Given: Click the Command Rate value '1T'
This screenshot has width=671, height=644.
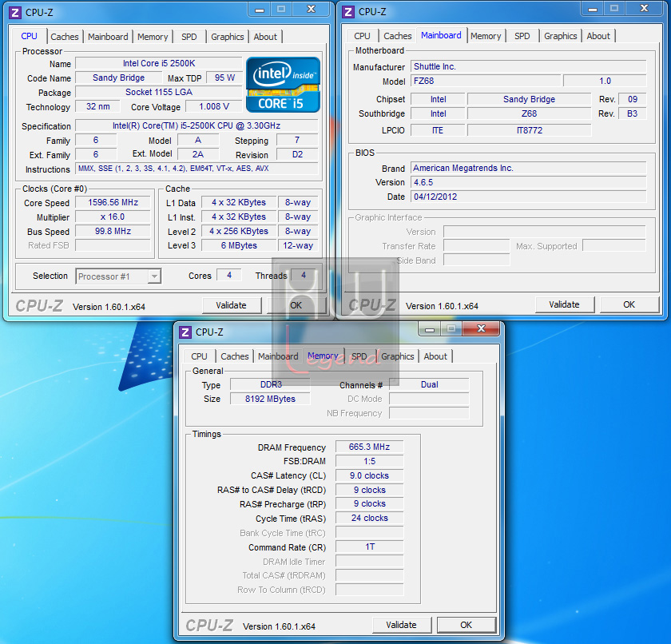Looking at the screenshot, I should 369,547.
